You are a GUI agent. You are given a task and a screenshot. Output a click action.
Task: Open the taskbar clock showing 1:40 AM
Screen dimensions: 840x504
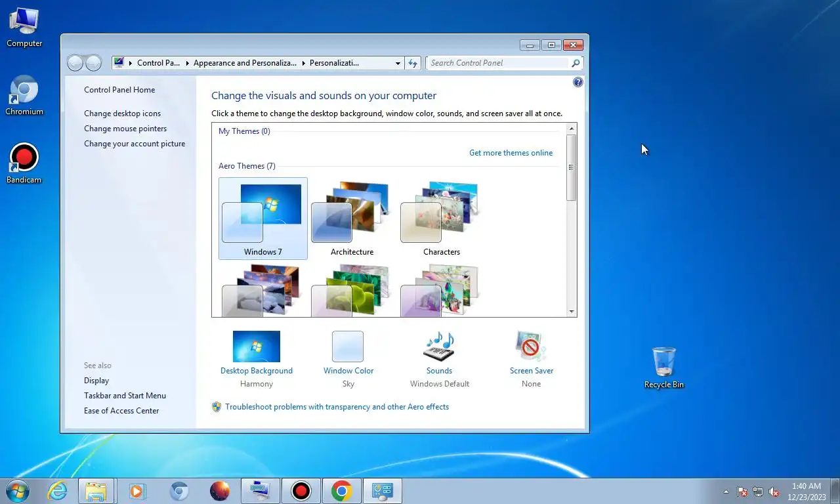click(x=807, y=492)
